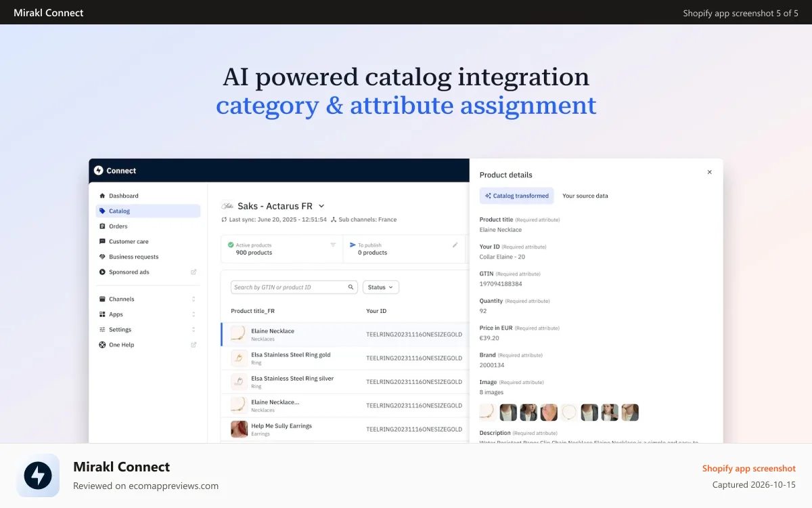Switch to the Catalog transformed tab
The width and height of the screenshot is (812, 508).
pos(517,196)
